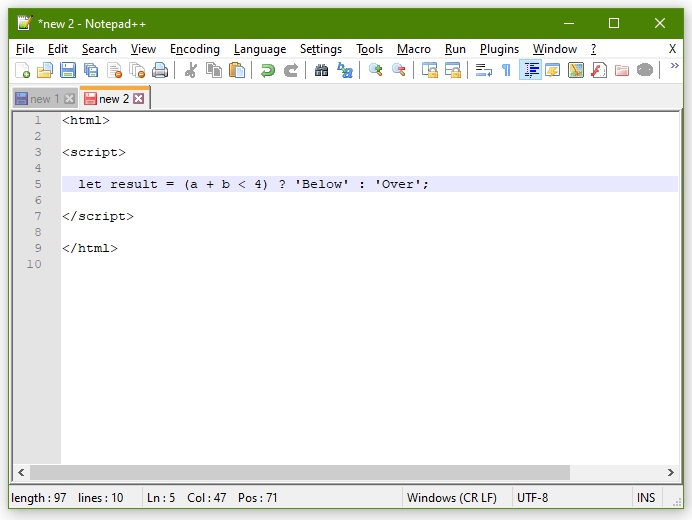Open the Document Map panel
692x520 pixels.
click(576, 70)
